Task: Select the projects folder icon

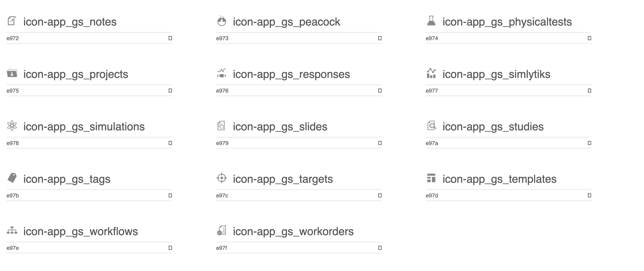Action: [x=12, y=73]
